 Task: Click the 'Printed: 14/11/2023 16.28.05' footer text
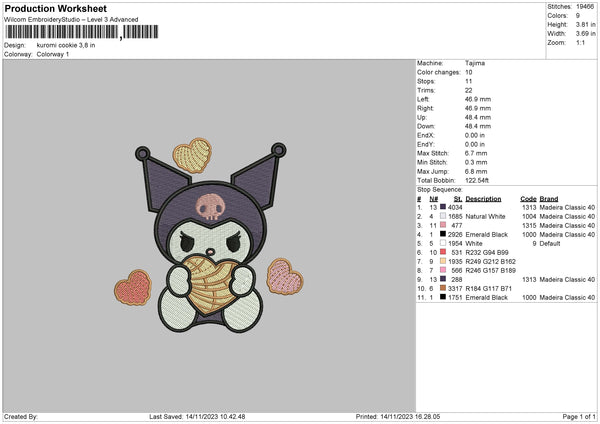[x=398, y=416]
